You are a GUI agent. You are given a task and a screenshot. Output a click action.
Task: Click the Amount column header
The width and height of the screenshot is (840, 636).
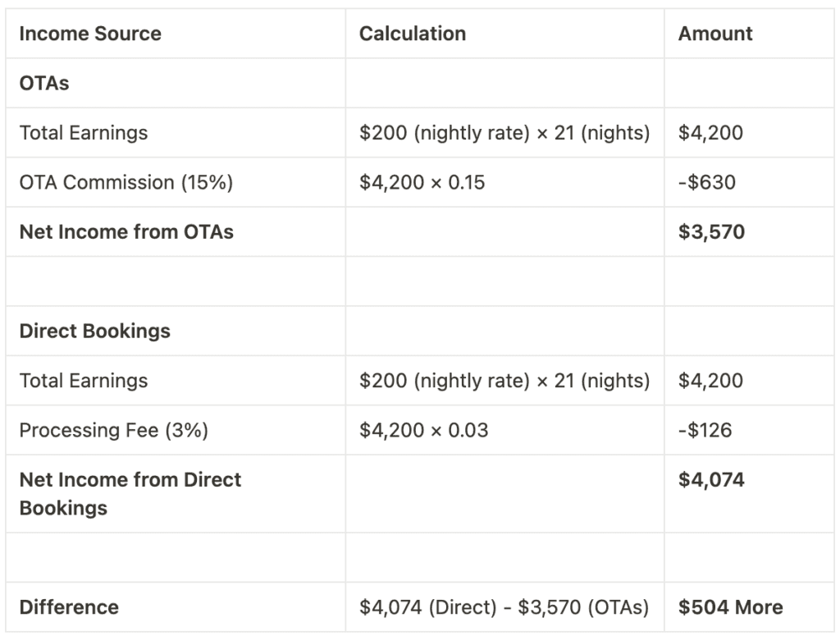pyautogui.click(x=715, y=34)
